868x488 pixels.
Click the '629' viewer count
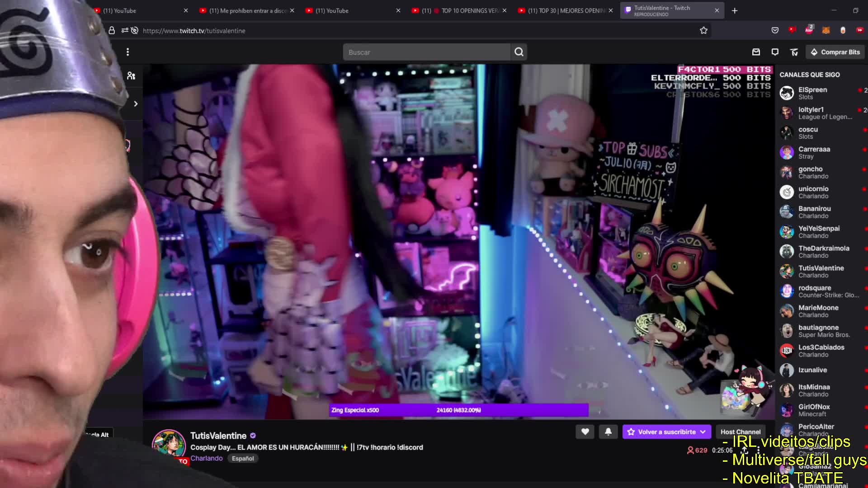coord(697,450)
